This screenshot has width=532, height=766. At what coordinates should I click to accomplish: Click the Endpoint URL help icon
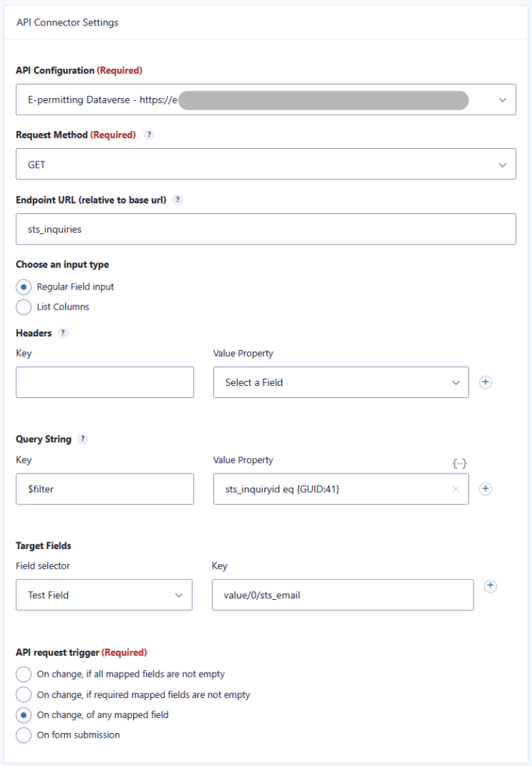pyautogui.click(x=178, y=200)
